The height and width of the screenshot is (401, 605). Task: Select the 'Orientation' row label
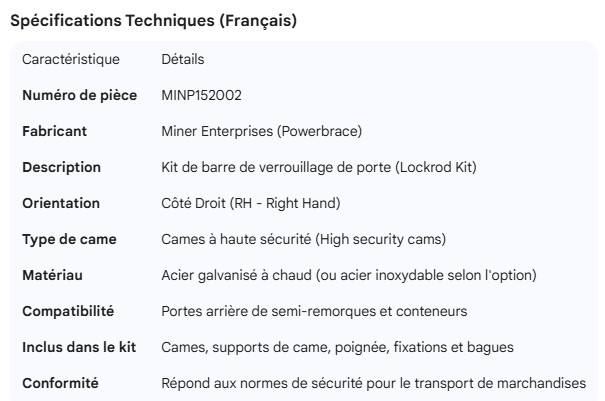pyautogui.click(x=61, y=203)
